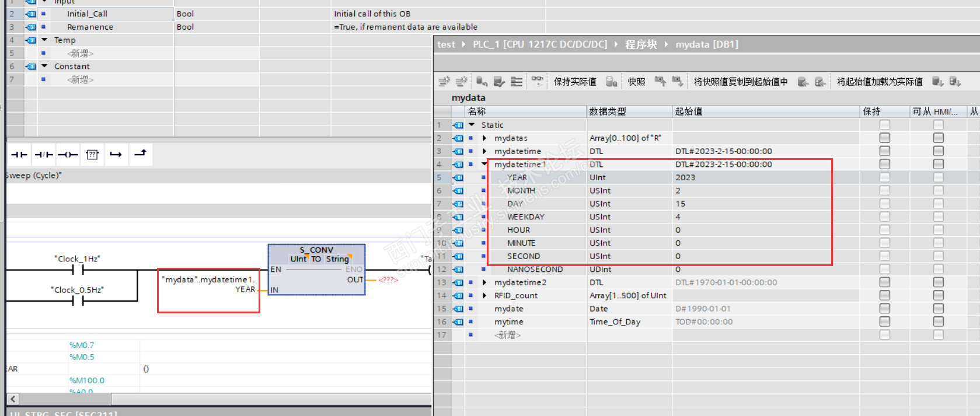Click the 程序块 breadcrumb item
The image size is (980, 416).
(x=641, y=44)
